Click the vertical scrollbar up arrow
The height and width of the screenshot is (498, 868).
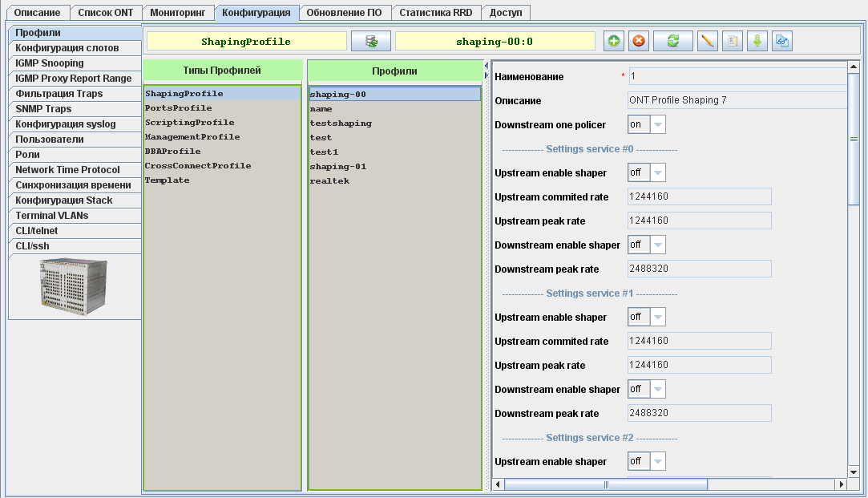[x=854, y=67]
